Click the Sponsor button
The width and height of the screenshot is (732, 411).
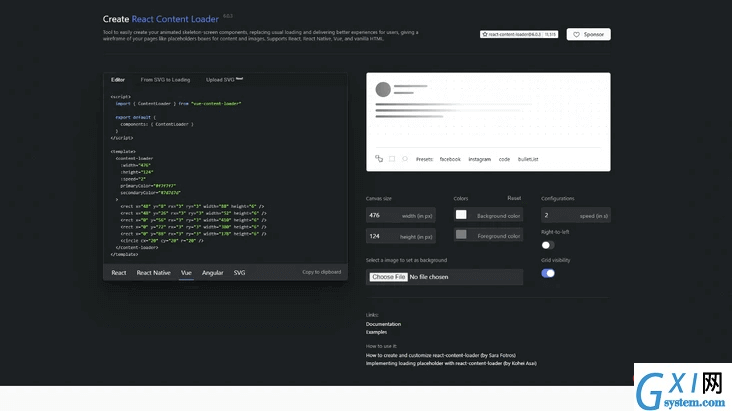click(x=588, y=34)
